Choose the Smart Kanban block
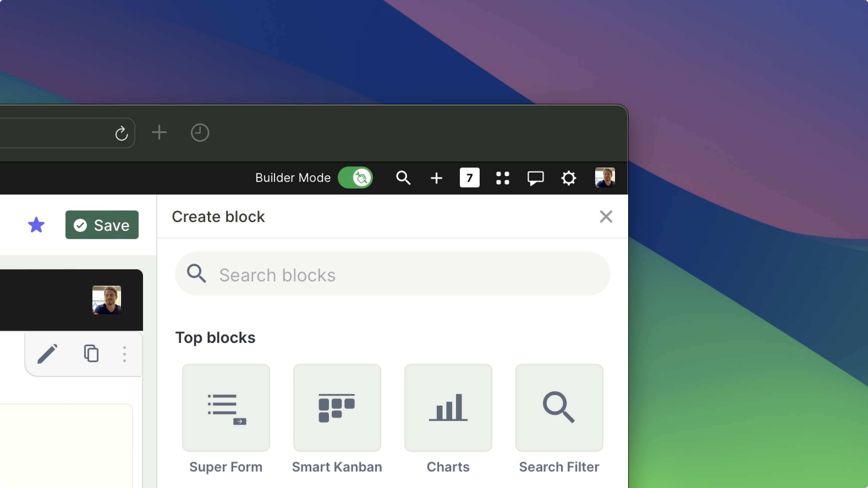This screenshot has height=488, width=868. coord(337,407)
